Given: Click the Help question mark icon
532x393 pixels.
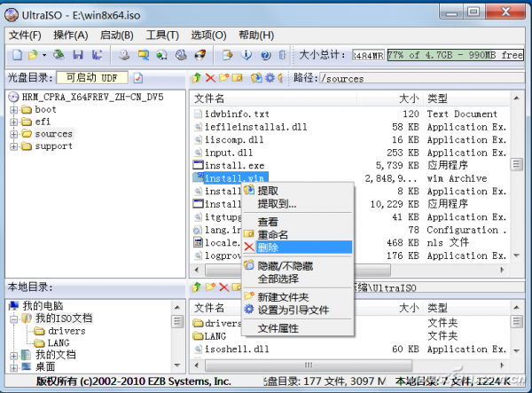Looking at the screenshot, I should (x=265, y=55).
